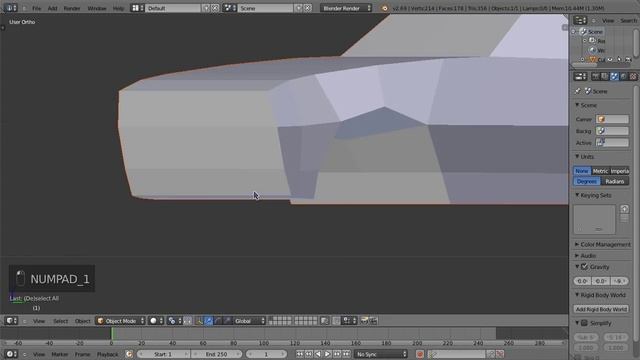Screen dimensions: 640x360
Task: Select the Metric units option
Action: [x=600, y=171]
